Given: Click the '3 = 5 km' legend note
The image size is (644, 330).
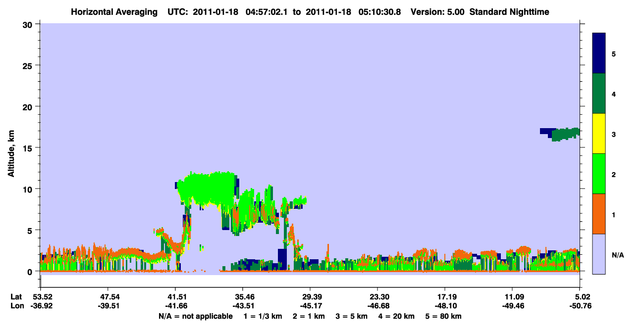Looking at the screenshot, I should tap(353, 316).
